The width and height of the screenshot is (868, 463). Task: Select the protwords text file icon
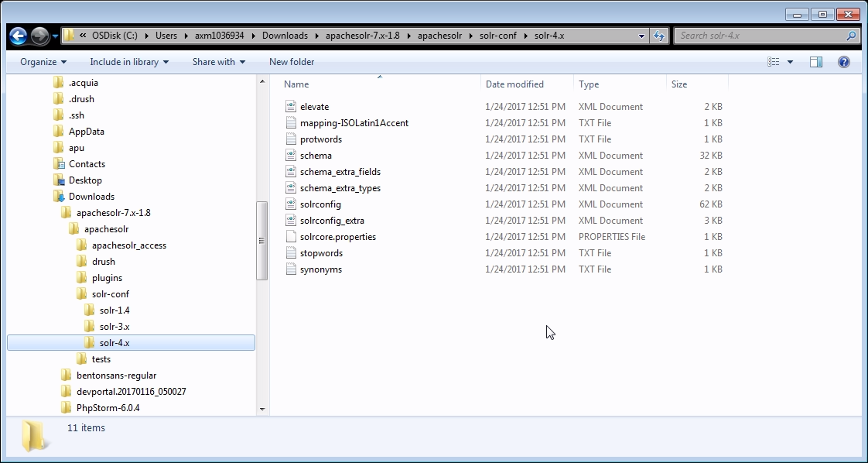pyautogui.click(x=291, y=139)
